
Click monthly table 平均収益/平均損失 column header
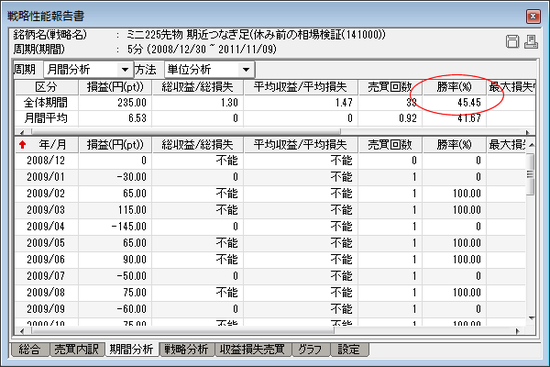[x=300, y=145]
